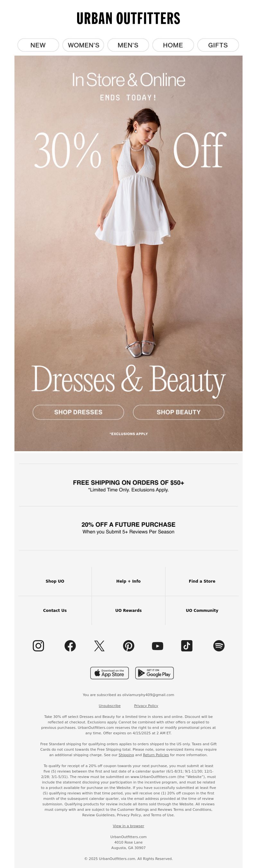Screen dimensions: 257x868
Task: Click the SHOP DRESSES button
Action: [x=78, y=412]
